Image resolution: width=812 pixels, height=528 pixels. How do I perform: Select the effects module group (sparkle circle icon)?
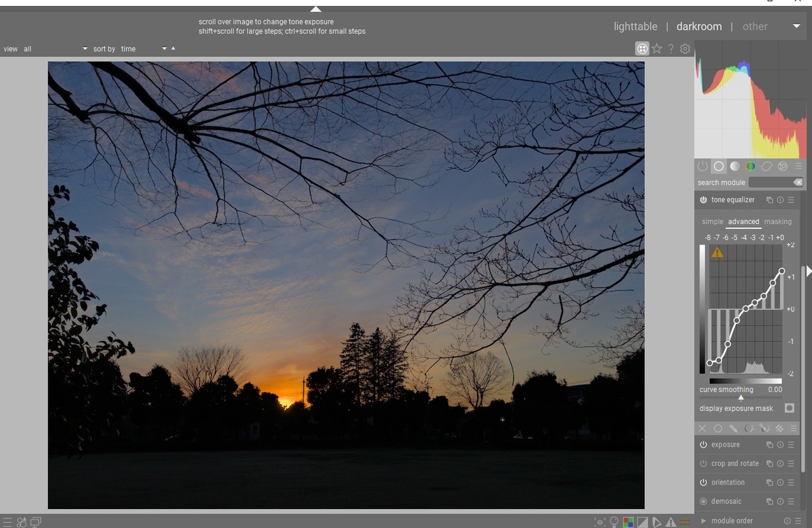coord(783,166)
